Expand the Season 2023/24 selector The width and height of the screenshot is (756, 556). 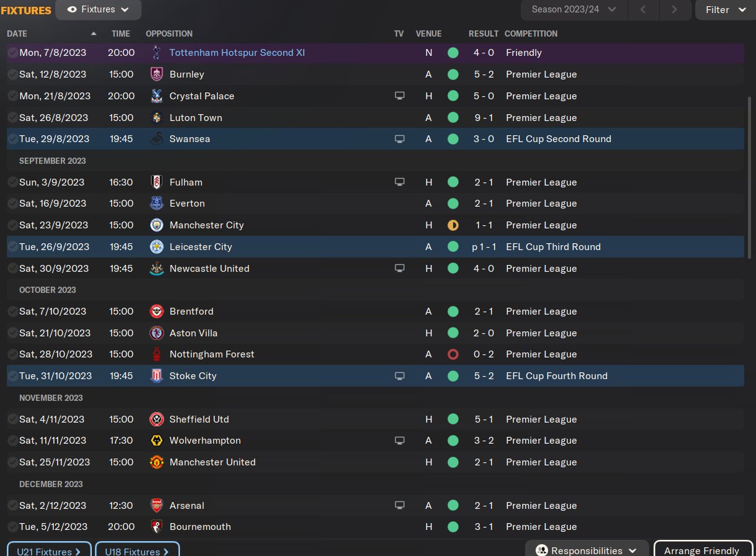click(x=574, y=10)
